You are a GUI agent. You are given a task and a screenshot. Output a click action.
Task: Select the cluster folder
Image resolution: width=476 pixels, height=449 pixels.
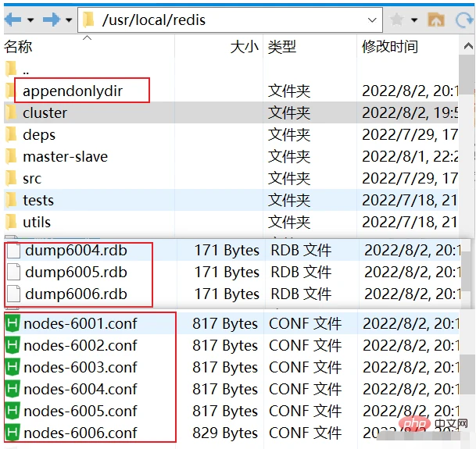(45, 112)
